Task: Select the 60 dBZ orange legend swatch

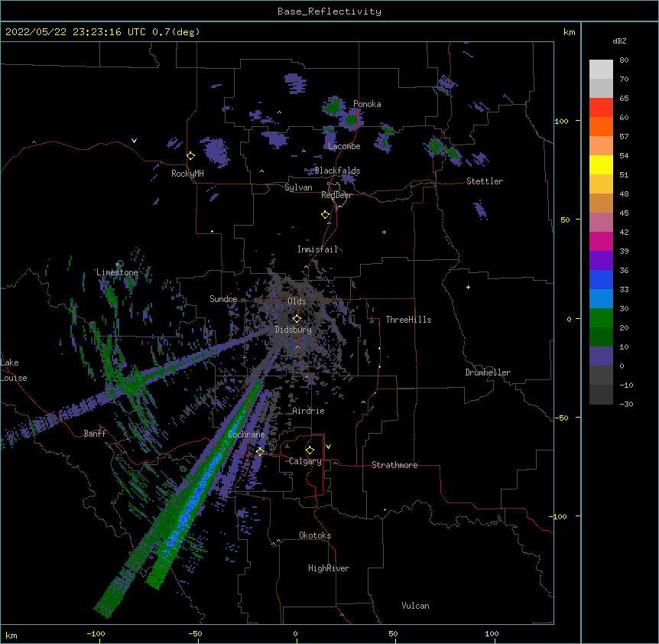Action: (x=601, y=126)
